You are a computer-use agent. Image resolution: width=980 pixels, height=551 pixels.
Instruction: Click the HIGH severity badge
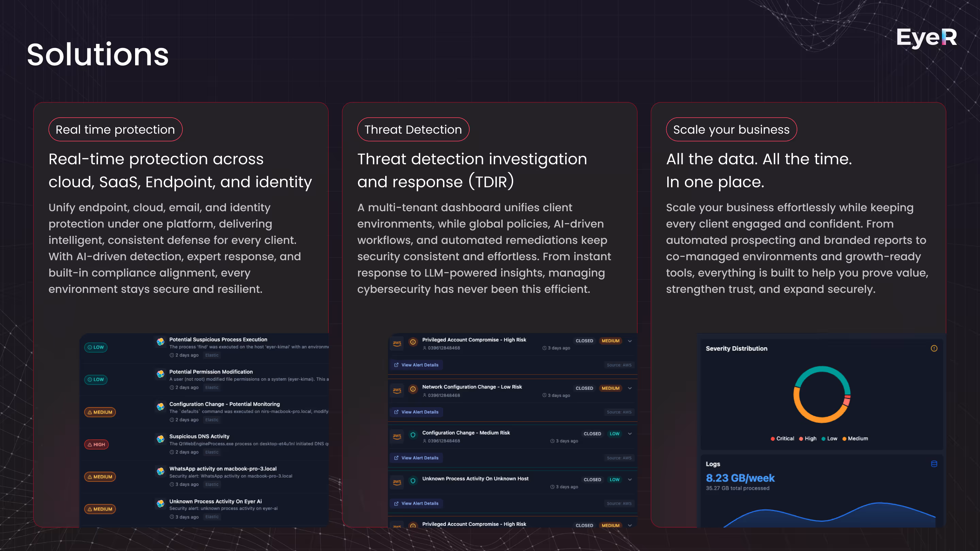tap(96, 444)
